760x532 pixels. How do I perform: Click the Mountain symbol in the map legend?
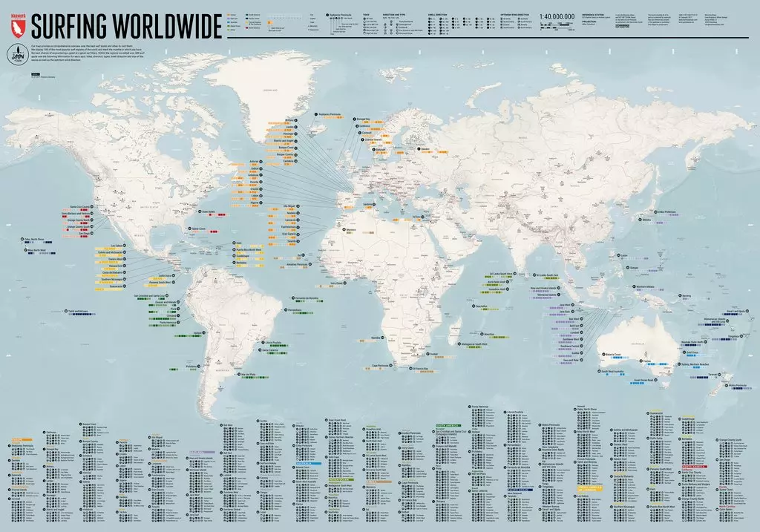[310, 27]
